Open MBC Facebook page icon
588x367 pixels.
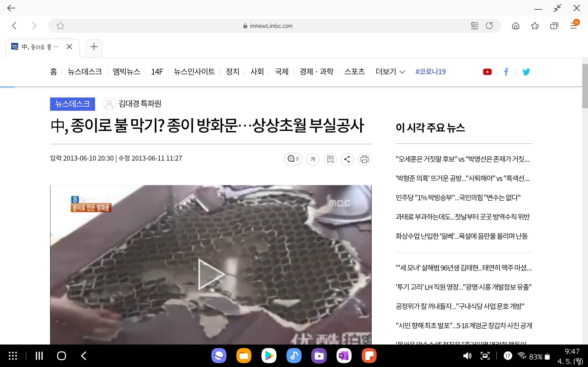[506, 72]
